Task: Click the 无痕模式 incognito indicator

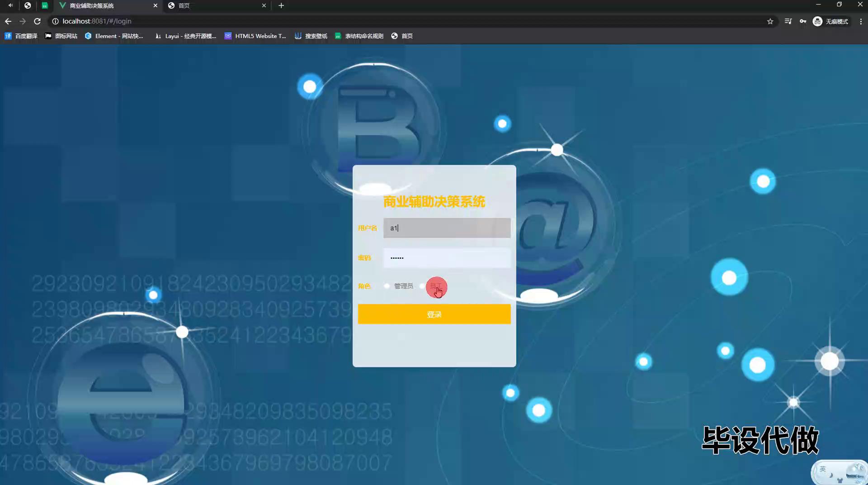Action: (x=830, y=21)
